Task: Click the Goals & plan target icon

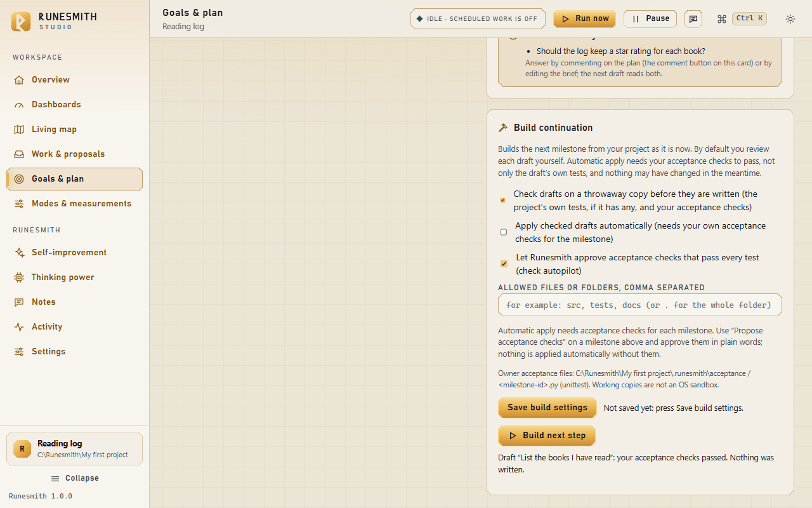Action: tap(19, 178)
